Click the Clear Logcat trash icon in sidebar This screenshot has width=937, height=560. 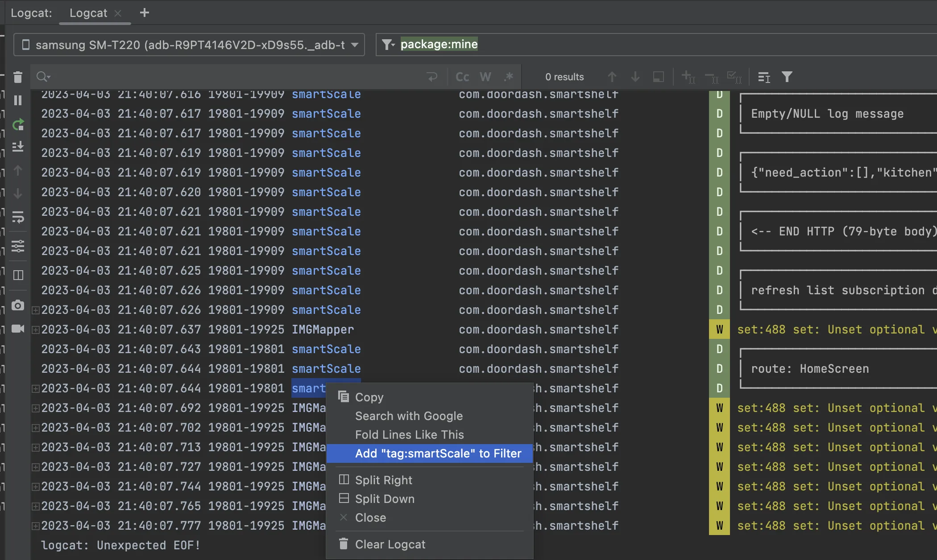(18, 78)
